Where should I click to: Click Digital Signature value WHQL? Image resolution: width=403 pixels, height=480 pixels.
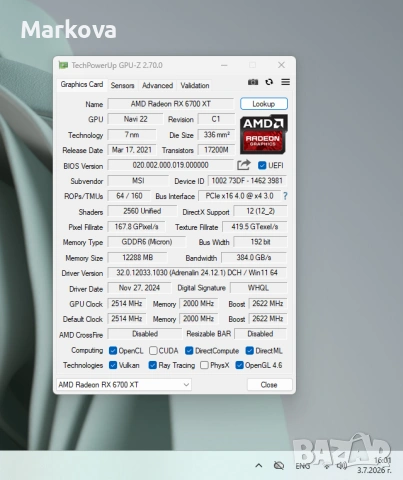click(258, 288)
